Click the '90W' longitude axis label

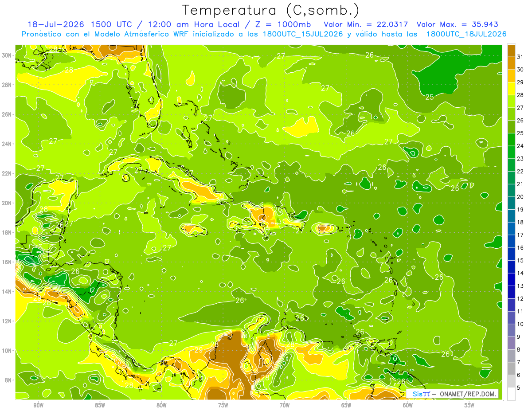coord(39,405)
